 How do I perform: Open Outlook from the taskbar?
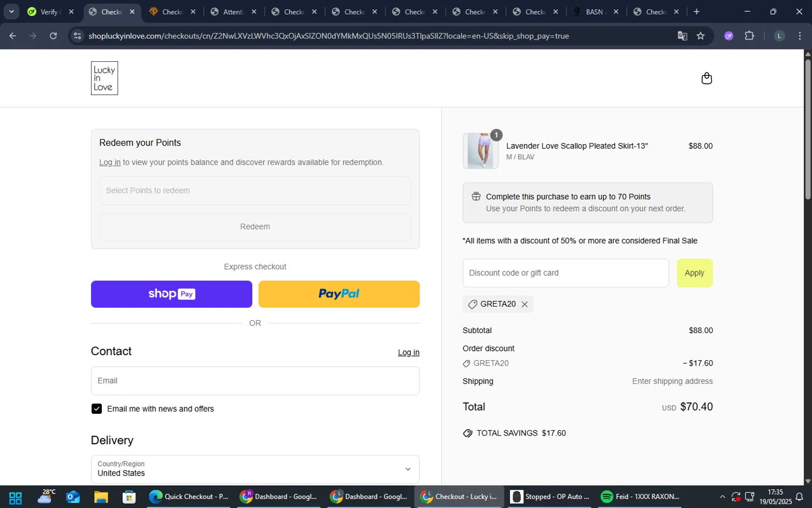73,497
